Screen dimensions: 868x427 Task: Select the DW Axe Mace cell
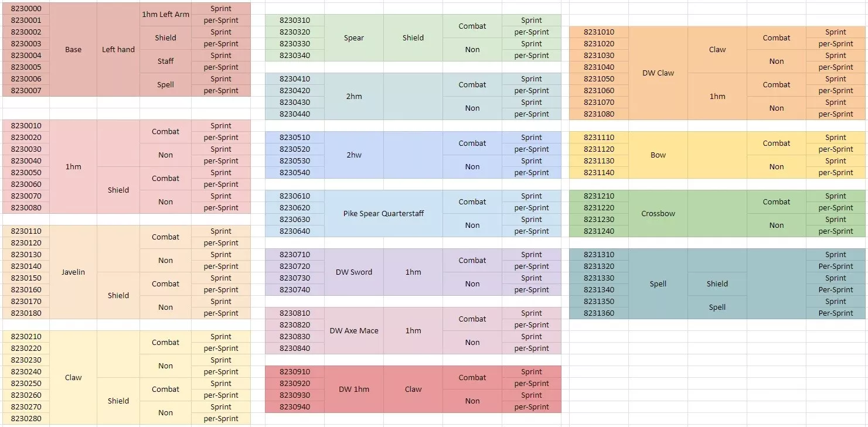354,331
